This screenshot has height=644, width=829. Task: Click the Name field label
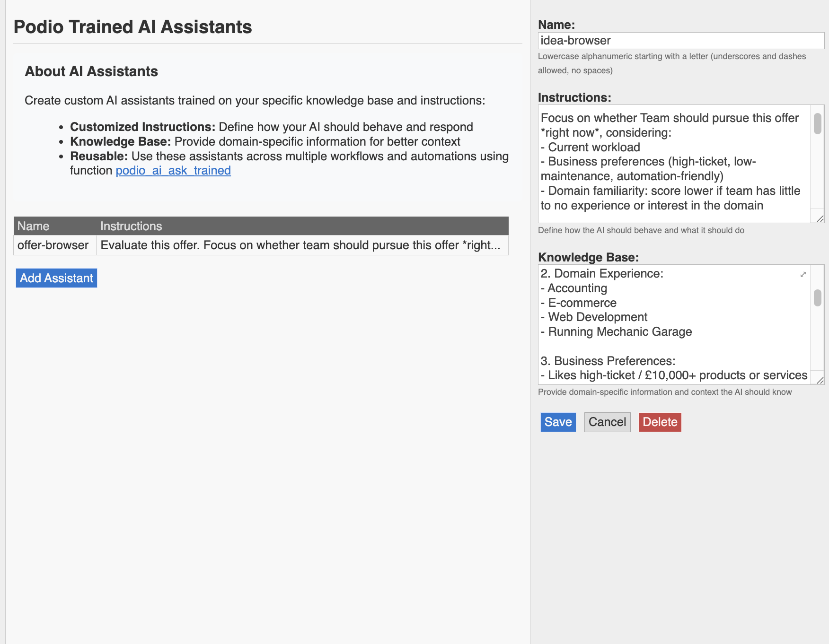(x=556, y=25)
